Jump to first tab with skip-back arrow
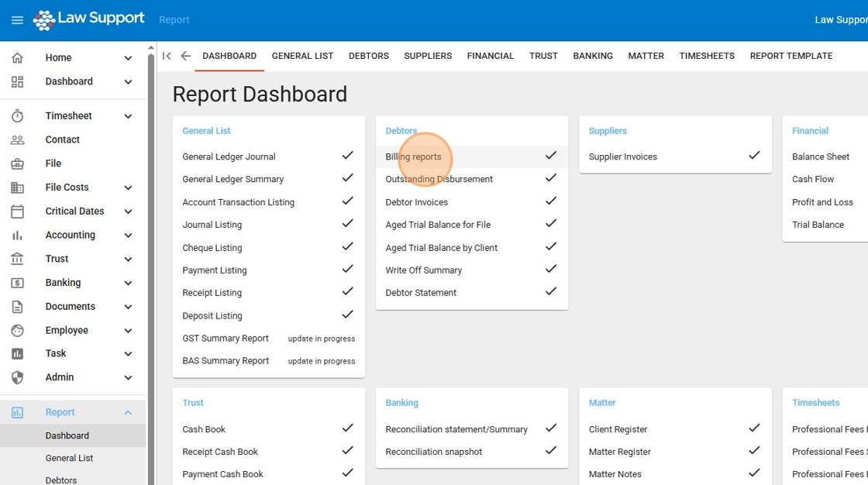868x485 pixels. [x=167, y=56]
